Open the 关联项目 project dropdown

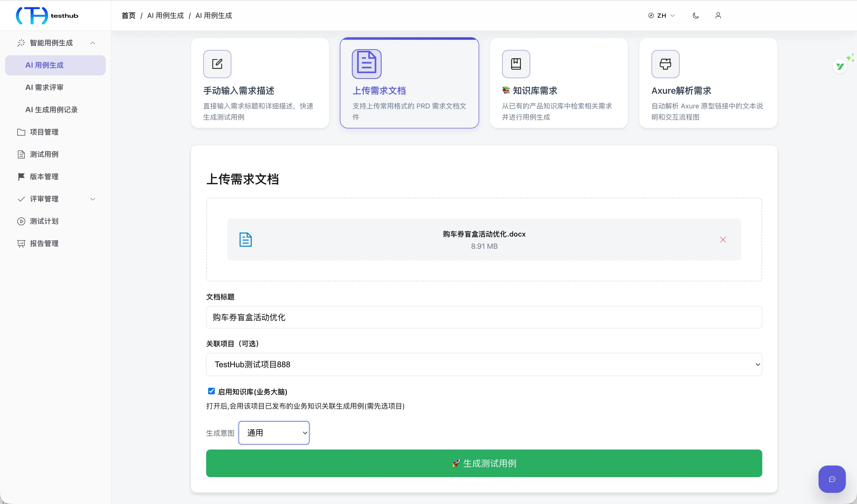tap(484, 364)
